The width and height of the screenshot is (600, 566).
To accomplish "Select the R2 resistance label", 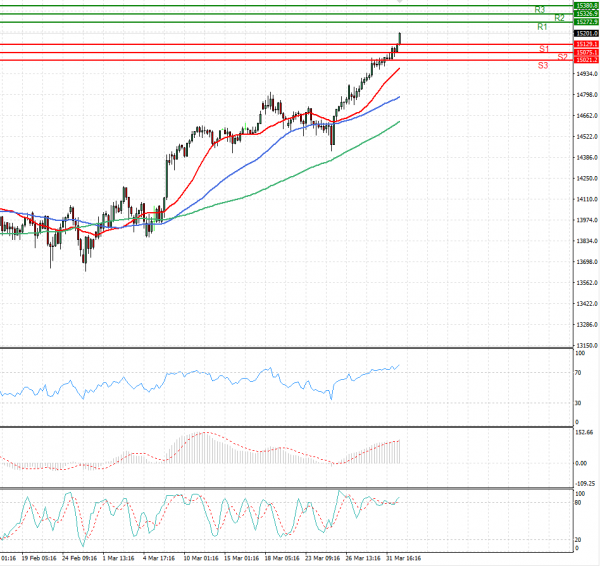I will [559, 18].
